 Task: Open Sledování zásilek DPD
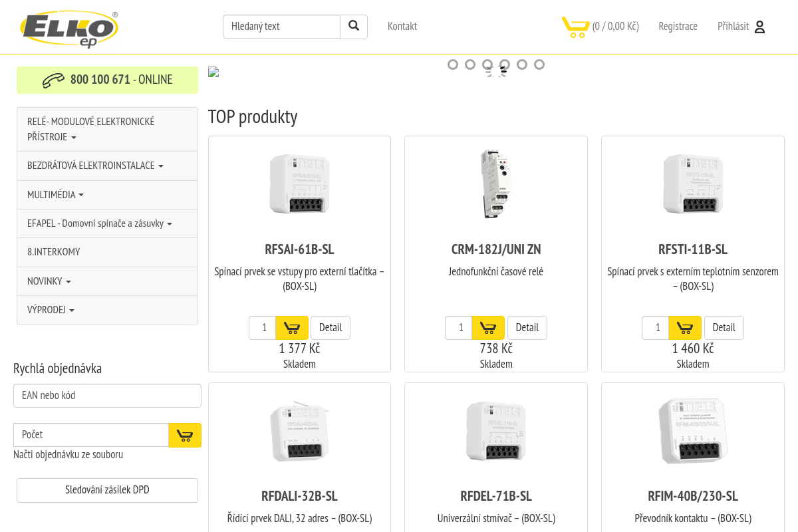point(107,489)
